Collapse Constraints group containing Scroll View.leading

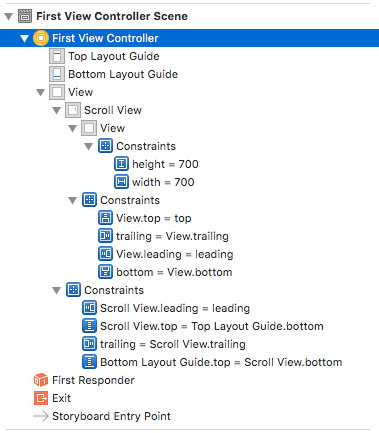point(57,290)
